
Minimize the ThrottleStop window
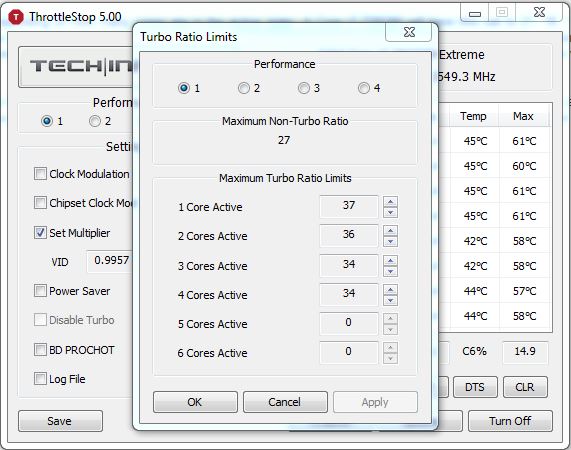tap(474, 13)
